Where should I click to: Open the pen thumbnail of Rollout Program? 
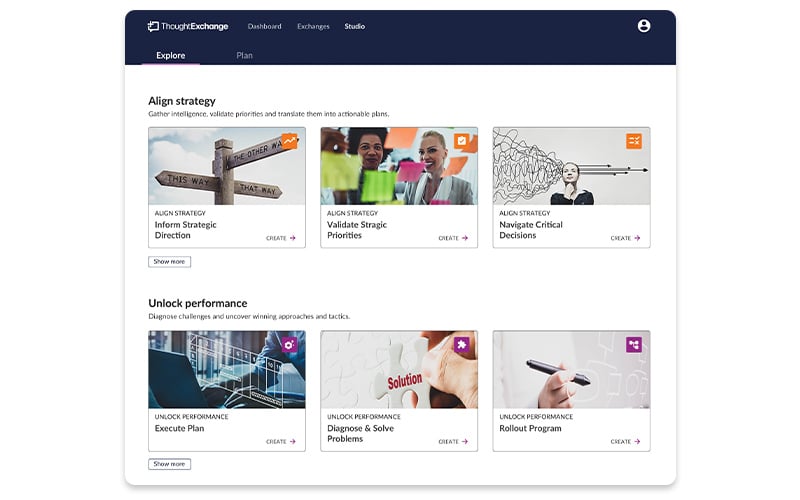pyautogui.click(x=571, y=369)
